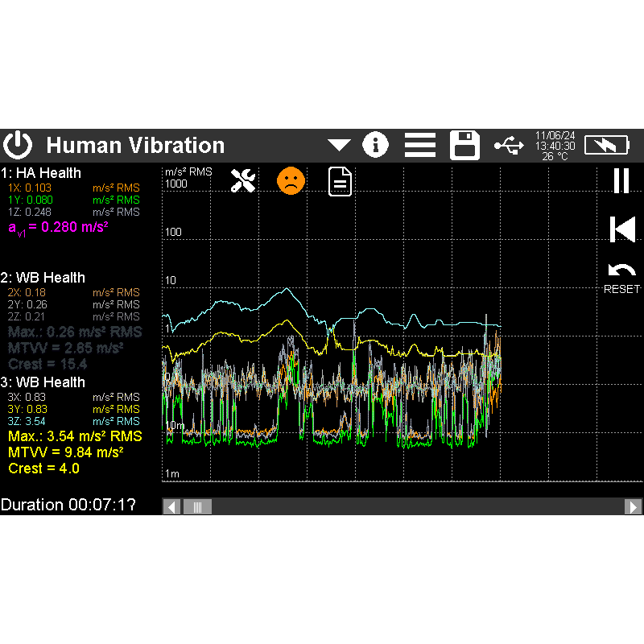Click the horizontal scrollbar thumb
This screenshot has width=644, height=644.
pyautogui.click(x=196, y=506)
